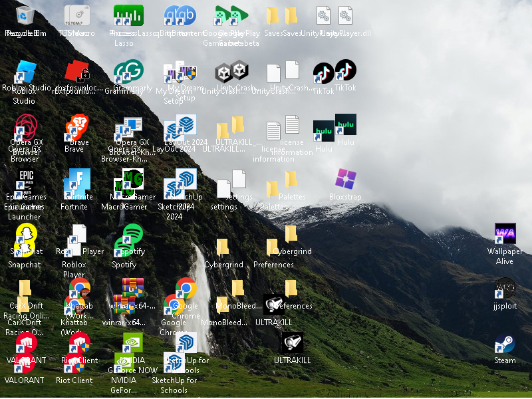Select the Bloxstrap desktop icon
The image size is (532, 399).
(345, 179)
